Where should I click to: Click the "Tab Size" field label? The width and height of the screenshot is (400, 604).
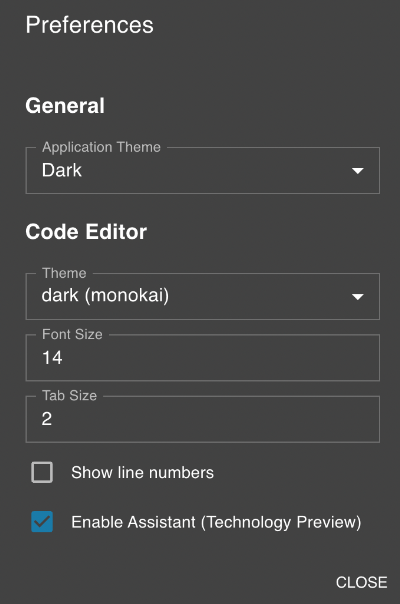(69, 396)
